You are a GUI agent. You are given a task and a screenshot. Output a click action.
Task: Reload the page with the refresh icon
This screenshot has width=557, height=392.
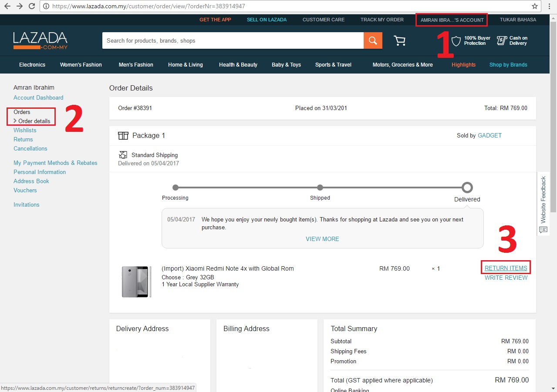[x=31, y=6]
